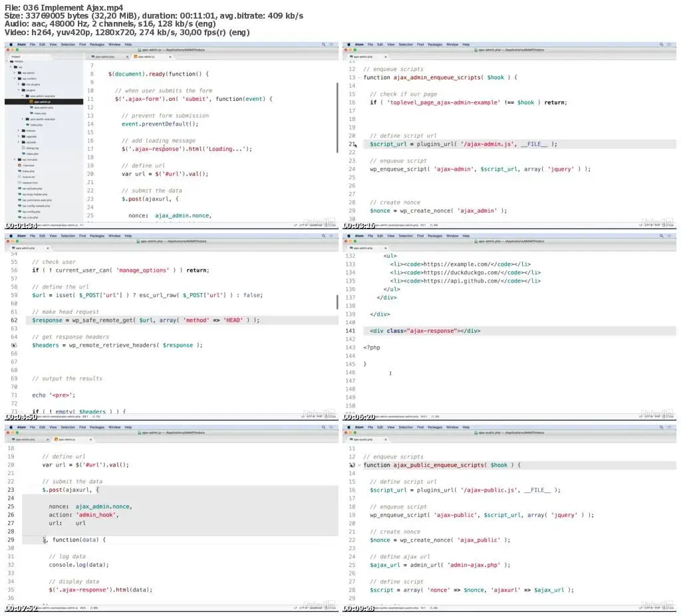Click UTF-8 encoding in status bar, frame 00:01:34
Viewport: 681px width, 616px height.
pos(303,225)
